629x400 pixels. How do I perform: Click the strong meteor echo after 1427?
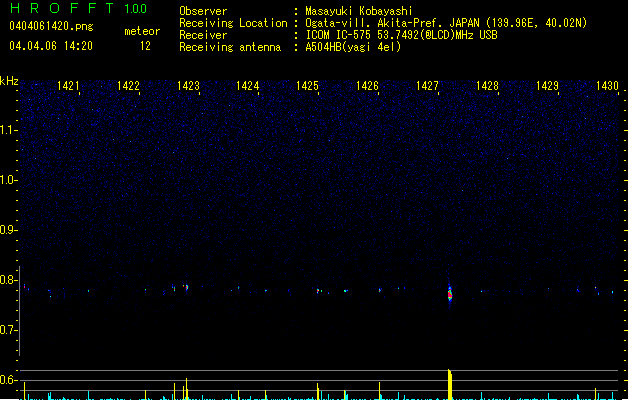click(x=450, y=294)
